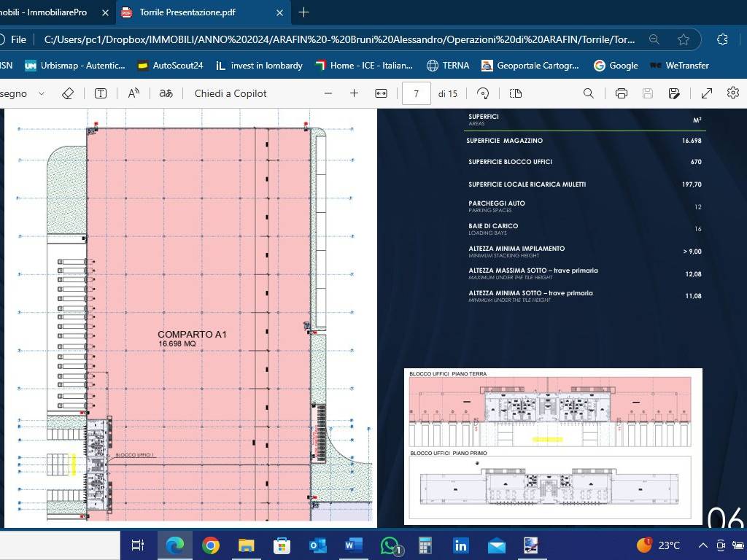Click SUPERFICIE BLOCCO UFFICI label
The height and width of the screenshot is (560, 747).
pos(510,162)
